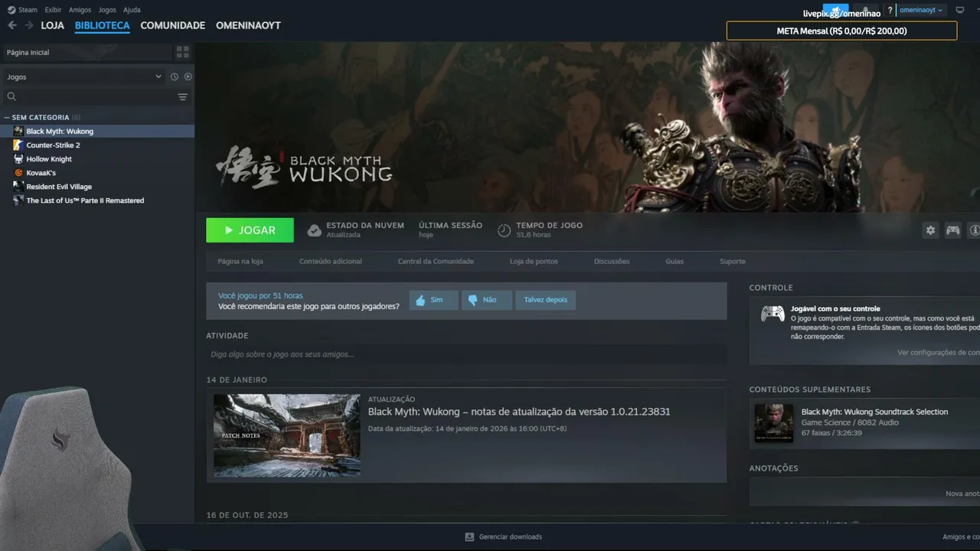Viewport: 980px width, 551px height.
Task: Click the ÚLTIMA SESSÃO label
Action: (x=450, y=225)
